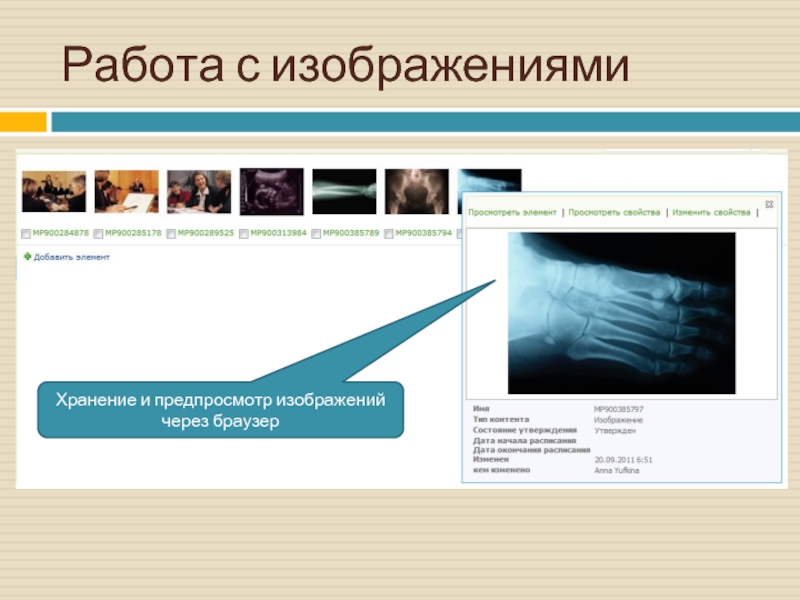This screenshot has width=800, height=600.
Task: Select the ultrasound thumbnail above MP900313984
Action: coord(272,192)
